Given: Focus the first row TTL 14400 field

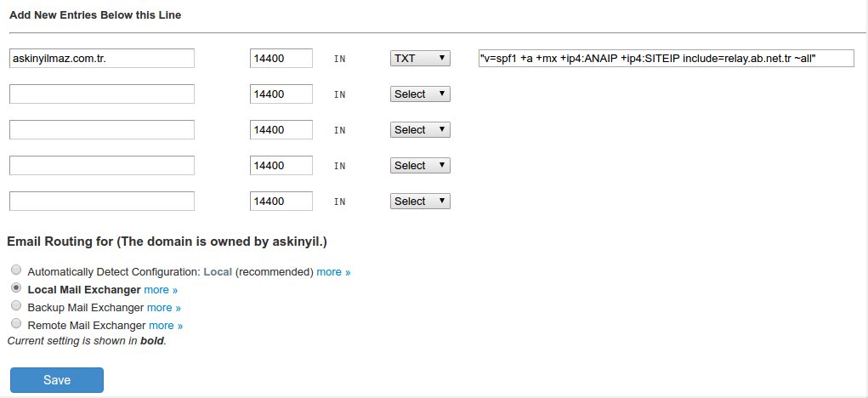Looking at the screenshot, I should 281,59.
